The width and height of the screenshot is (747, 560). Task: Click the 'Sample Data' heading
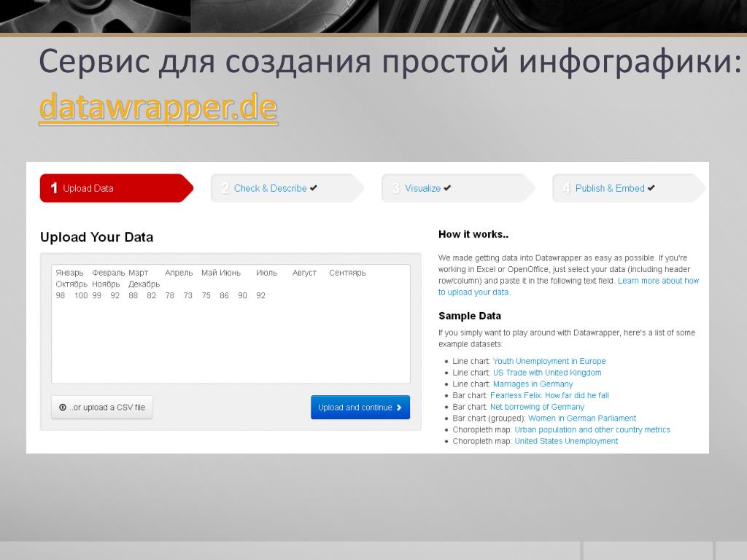[x=470, y=316]
